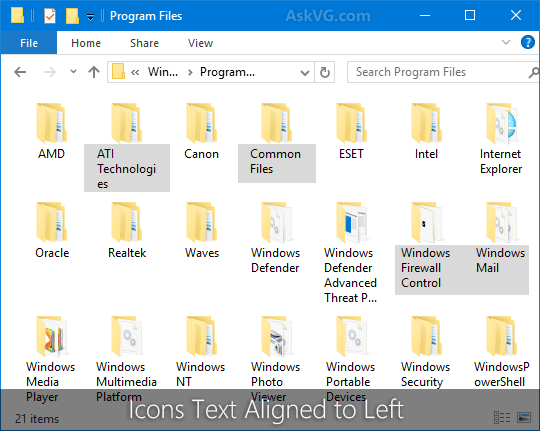Select Windows Firewall Control folder icon
This screenshot has width=540, height=431.
point(426,222)
